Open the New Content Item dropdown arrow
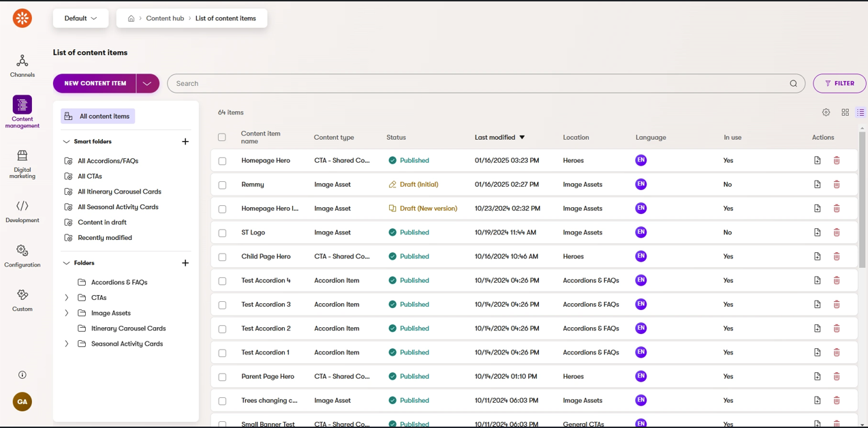This screenshot has height=428, width=868. point(147,83)
